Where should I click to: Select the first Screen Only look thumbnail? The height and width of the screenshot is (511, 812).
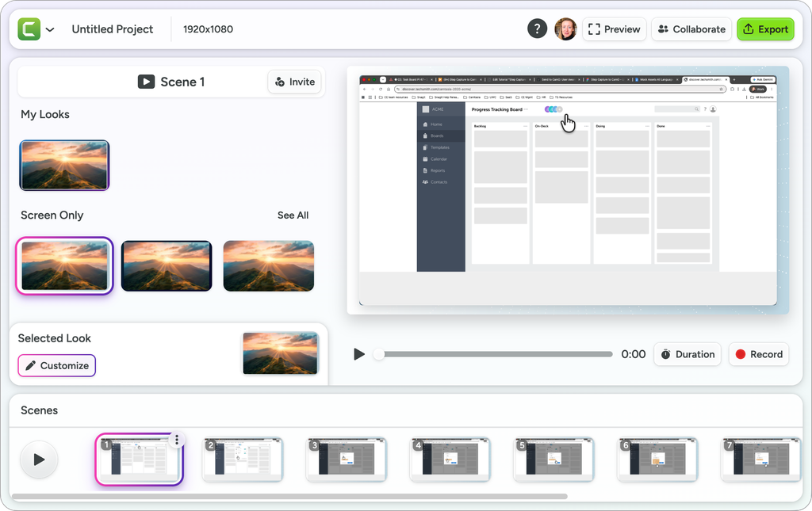64,266
